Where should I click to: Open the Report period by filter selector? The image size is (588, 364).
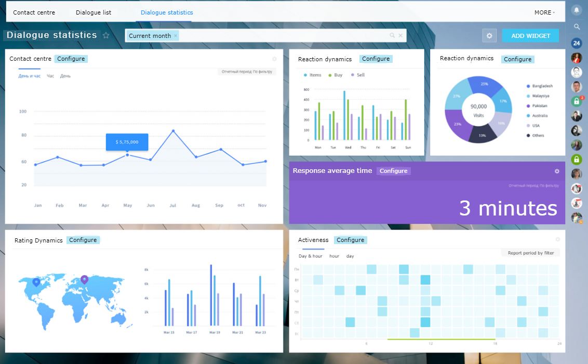click(x=531, y=253)
